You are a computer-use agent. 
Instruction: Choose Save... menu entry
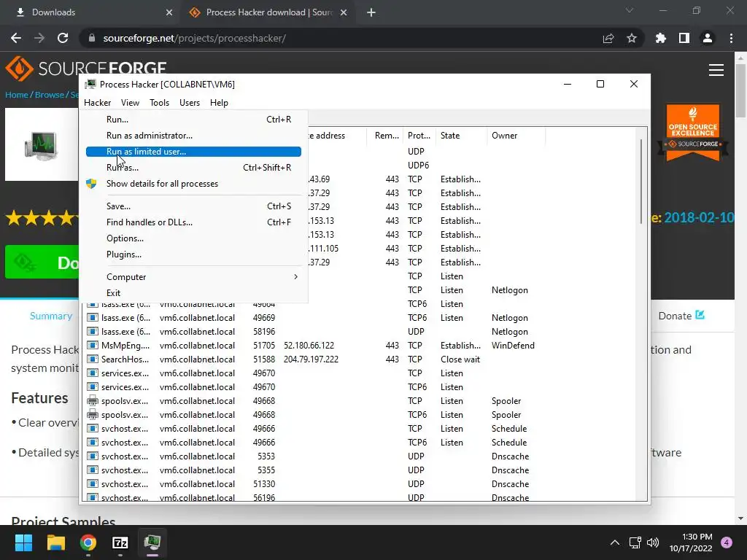coord(193,206)
